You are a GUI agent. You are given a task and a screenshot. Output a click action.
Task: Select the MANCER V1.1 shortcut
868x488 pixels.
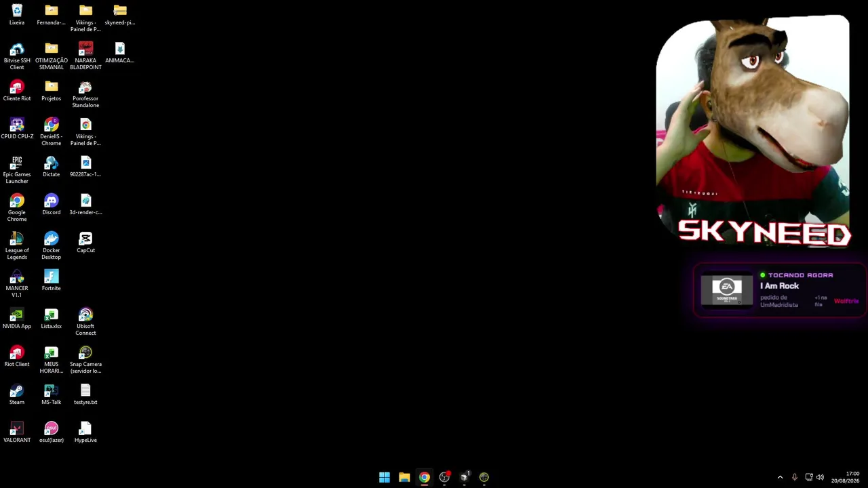[x=17, y=284]
